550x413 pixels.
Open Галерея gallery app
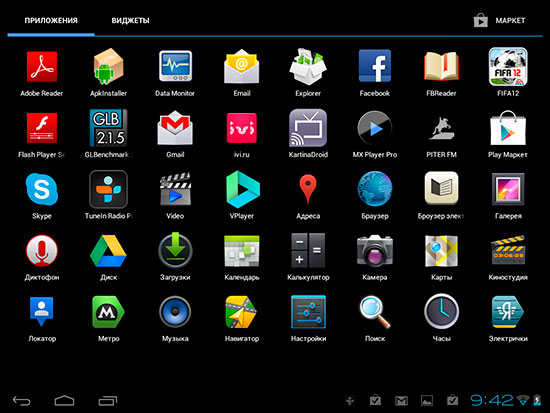click(508, 189)
